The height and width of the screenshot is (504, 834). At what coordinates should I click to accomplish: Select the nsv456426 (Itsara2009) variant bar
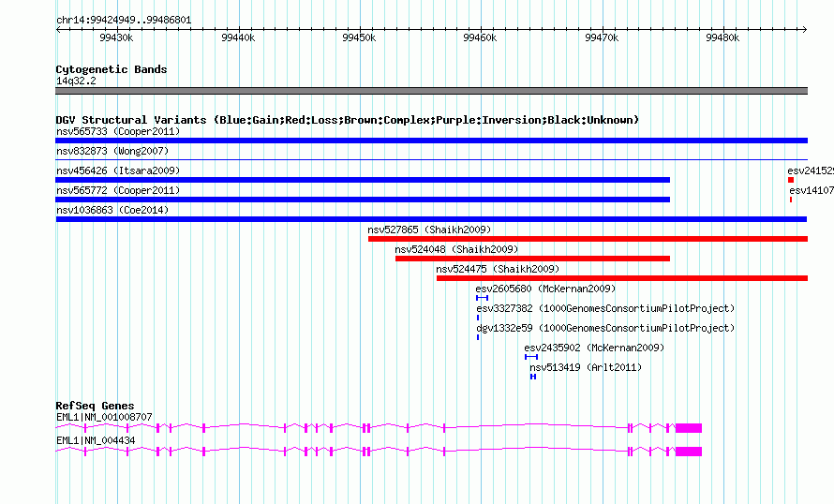[x=363, y=180]
